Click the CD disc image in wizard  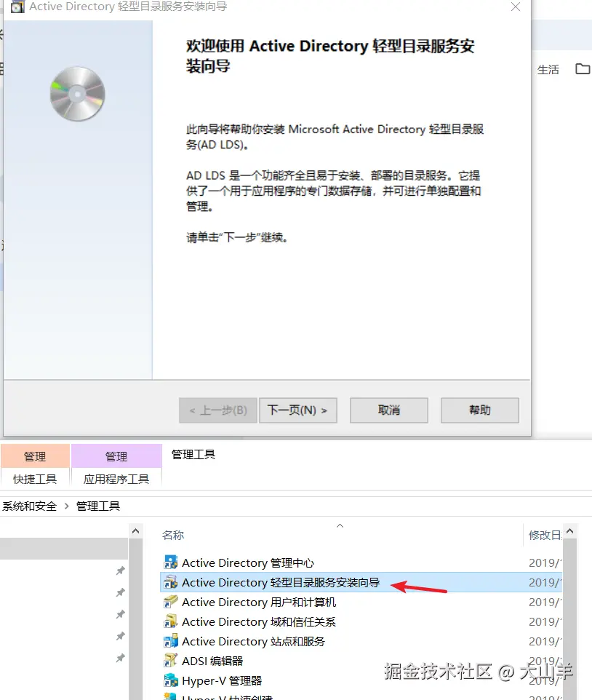click(x=77, y=94)
